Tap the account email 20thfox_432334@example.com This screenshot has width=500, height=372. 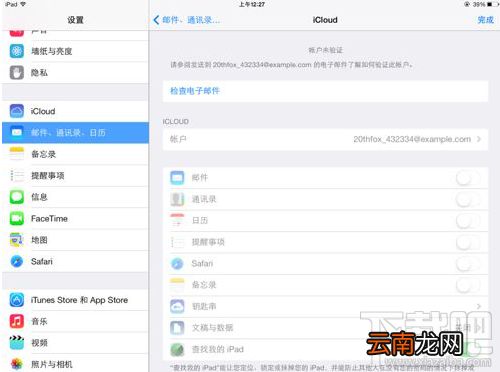coord(412,139)
